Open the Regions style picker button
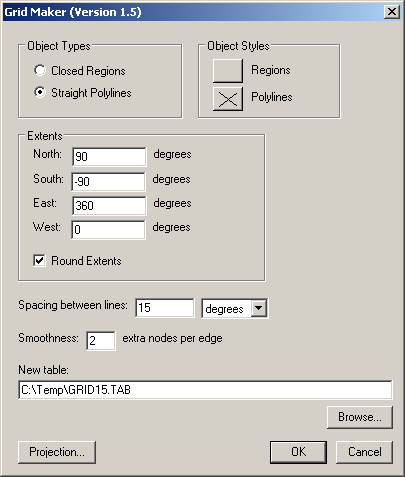405x477 pixels. point(228,71)
